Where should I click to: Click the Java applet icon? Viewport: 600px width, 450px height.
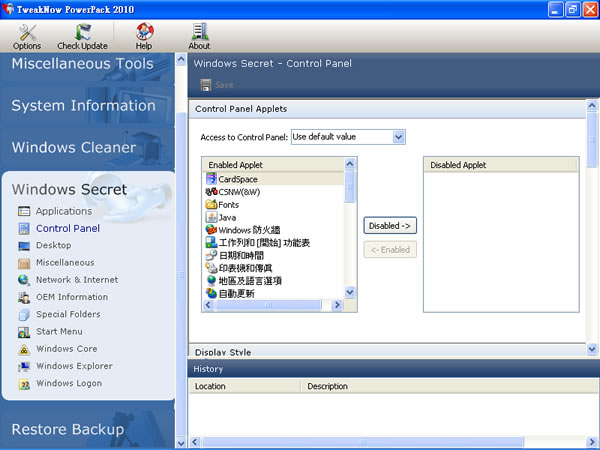pyautogui.click(x=211, y=217)
